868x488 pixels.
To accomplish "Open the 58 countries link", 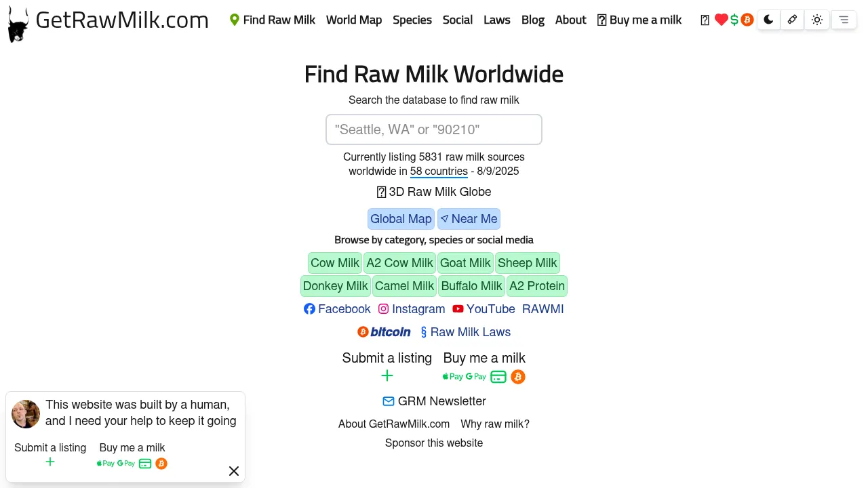I will coord(439,171).
